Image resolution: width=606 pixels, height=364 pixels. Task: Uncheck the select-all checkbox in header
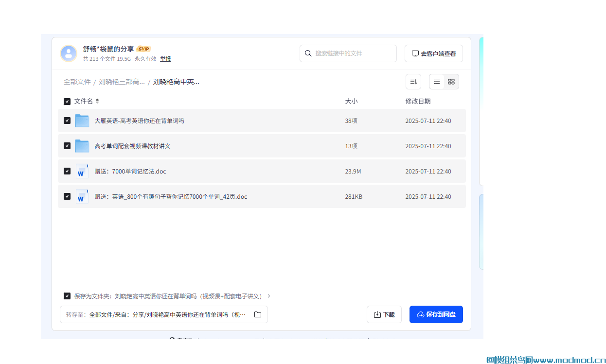67,101
